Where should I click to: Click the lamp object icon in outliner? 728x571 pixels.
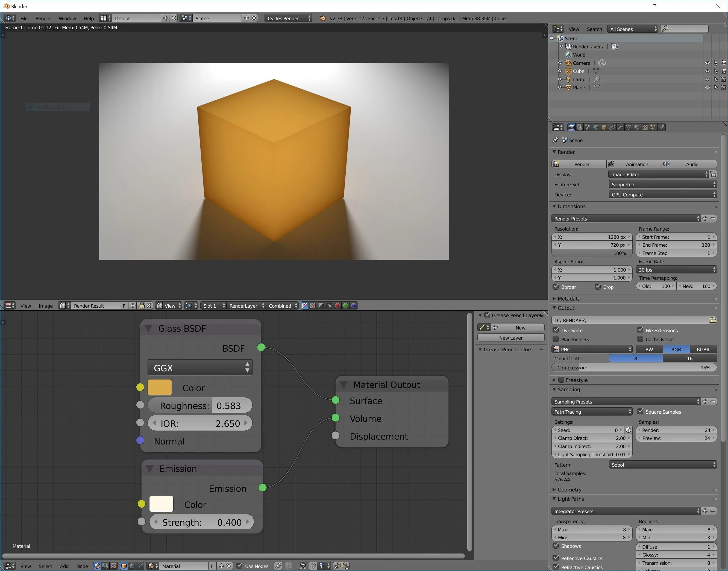point(568,79)
